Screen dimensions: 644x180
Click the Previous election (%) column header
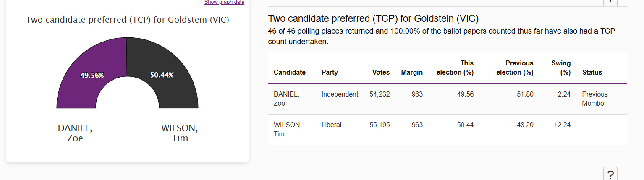(x=515, y=68)
